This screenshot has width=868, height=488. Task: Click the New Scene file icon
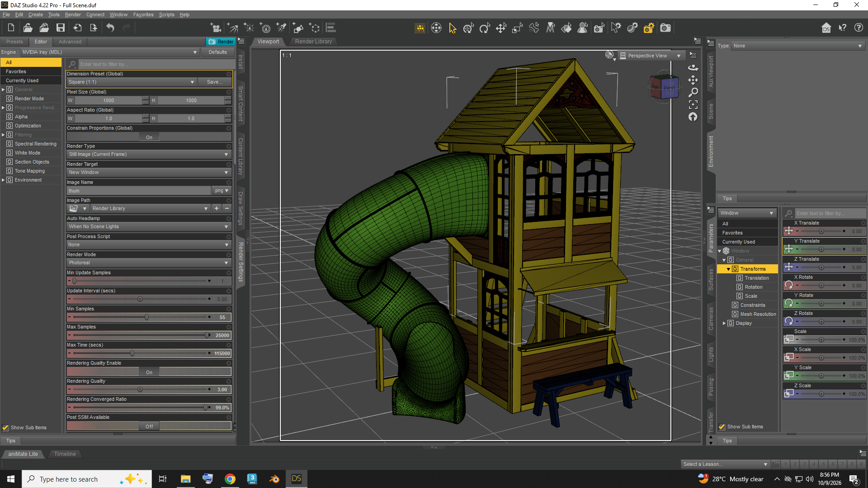click(x=11, y=28)
